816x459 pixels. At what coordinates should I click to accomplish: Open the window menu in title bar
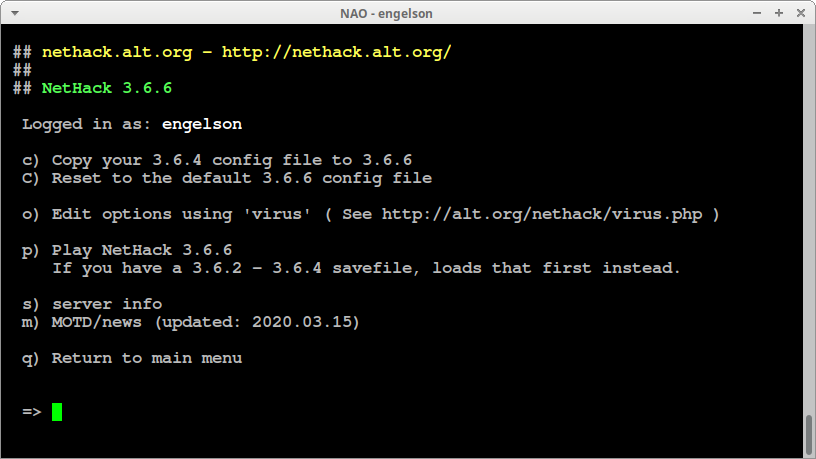(x=13, y=11)
